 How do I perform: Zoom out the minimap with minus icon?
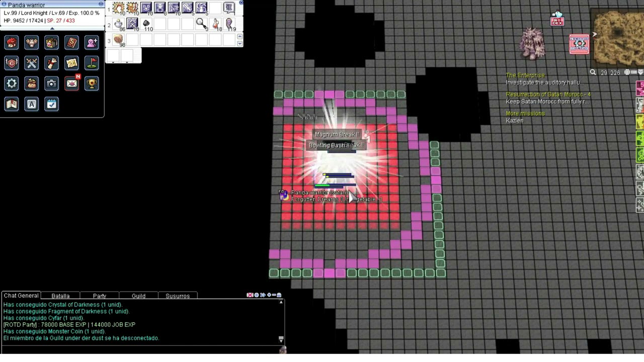coord(634,72)
